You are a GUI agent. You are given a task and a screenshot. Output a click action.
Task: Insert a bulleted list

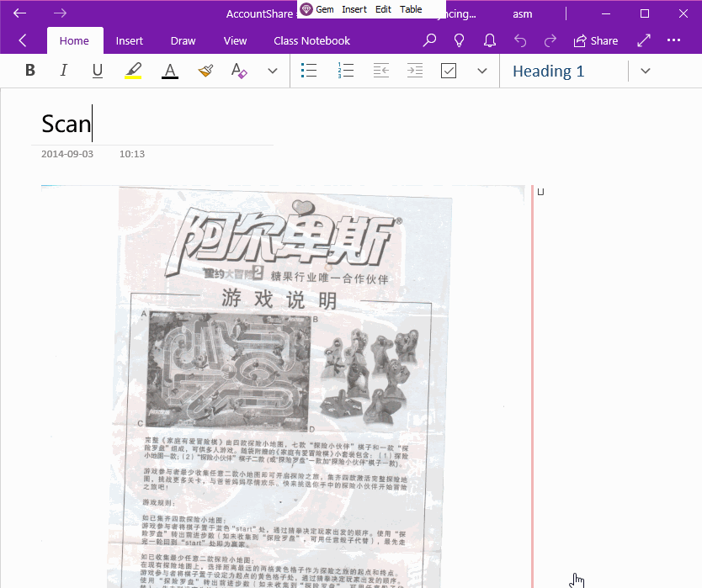pyautogui.click(x=309, y=71)
